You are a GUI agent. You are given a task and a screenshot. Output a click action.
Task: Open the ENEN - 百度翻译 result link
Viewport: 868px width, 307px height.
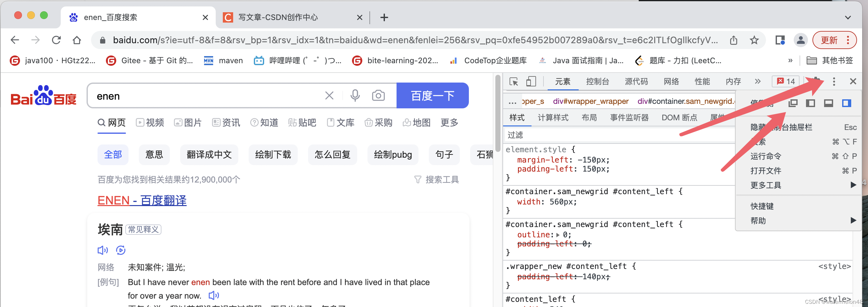pos(142,200)
